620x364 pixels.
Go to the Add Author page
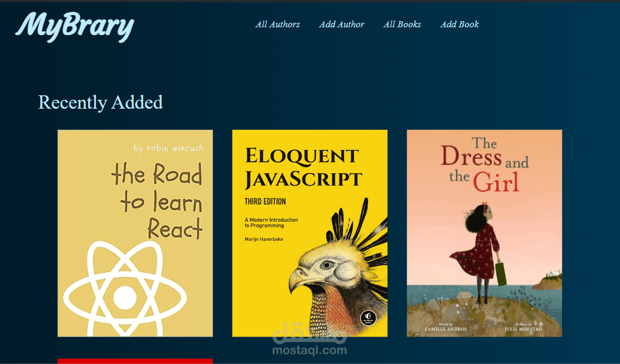tap(342, 25)
